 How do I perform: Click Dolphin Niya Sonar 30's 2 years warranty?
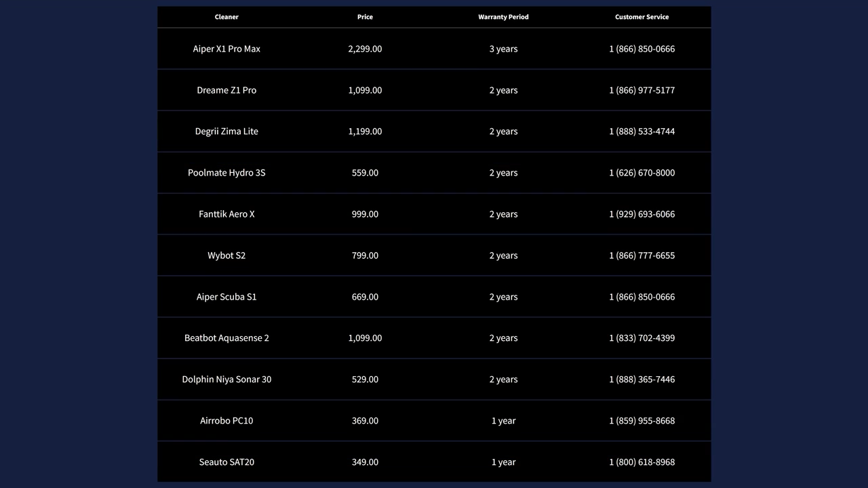(x=503, y=380)
